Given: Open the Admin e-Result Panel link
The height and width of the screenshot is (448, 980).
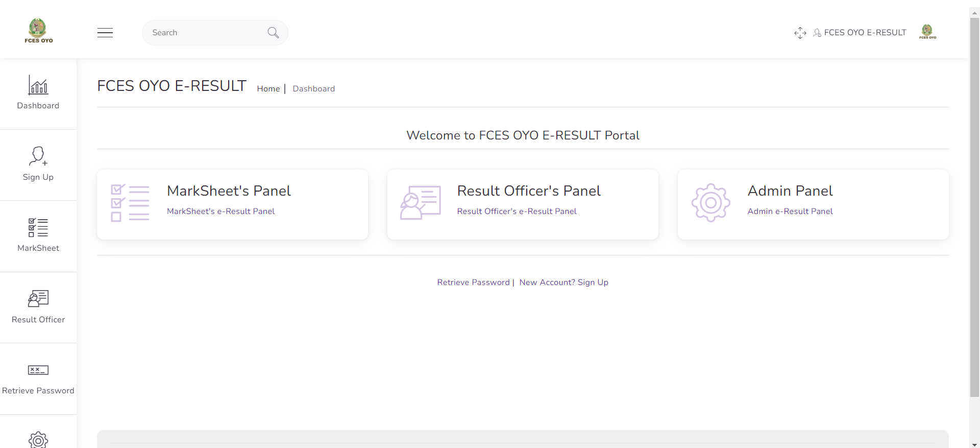Looking at the screenshot, I should (790, 211).
